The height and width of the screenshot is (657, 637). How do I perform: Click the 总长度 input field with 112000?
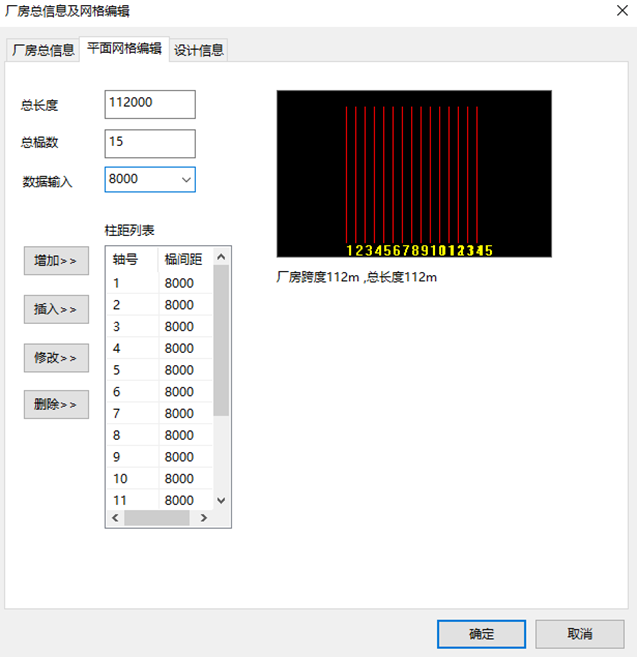click(x=150, y=104)
